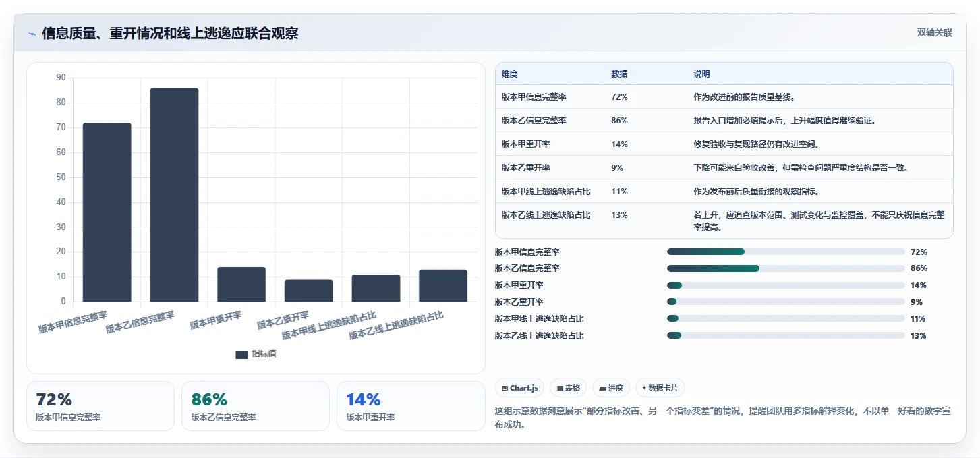This screenshot has width=980, height=458.
Task: Click the 维度 column header
Action: click(x=510, y=74)
